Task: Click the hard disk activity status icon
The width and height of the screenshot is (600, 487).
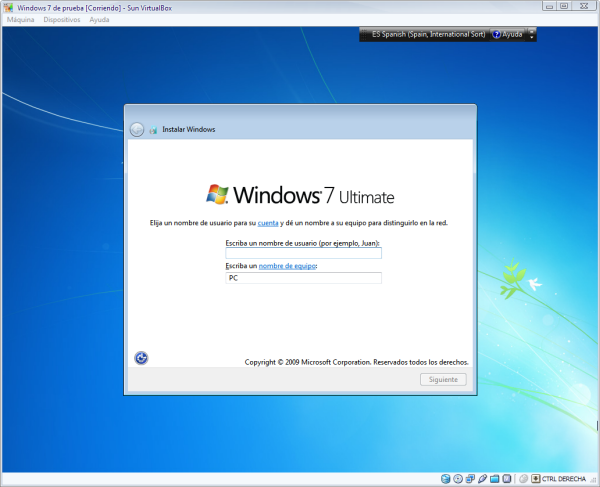Action: click(x=444, y=478)
